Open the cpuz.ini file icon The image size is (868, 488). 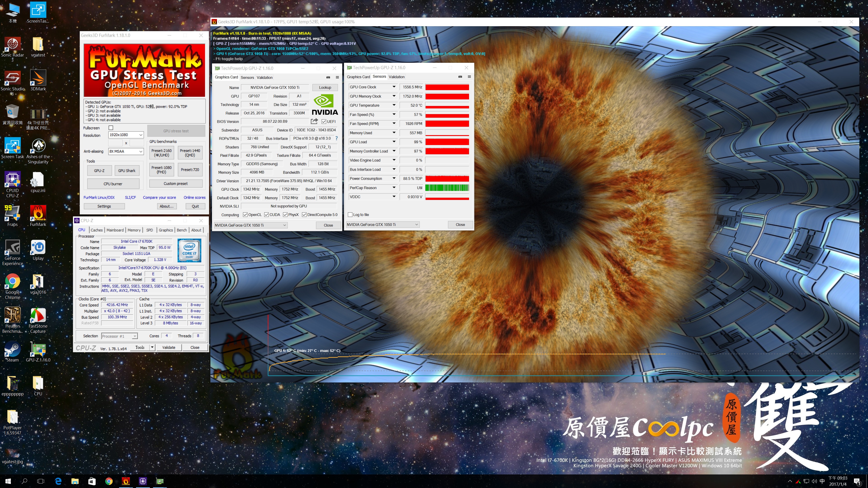coord(38,182)
